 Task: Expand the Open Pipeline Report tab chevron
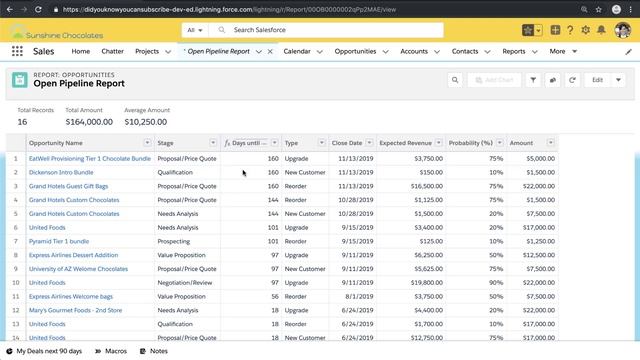point(258,52)
